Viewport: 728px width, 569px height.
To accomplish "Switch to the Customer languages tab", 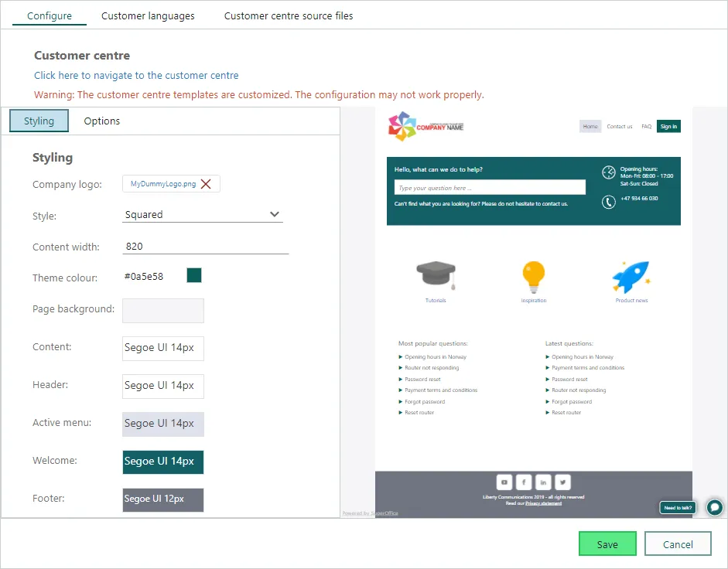I will (148, 15).
